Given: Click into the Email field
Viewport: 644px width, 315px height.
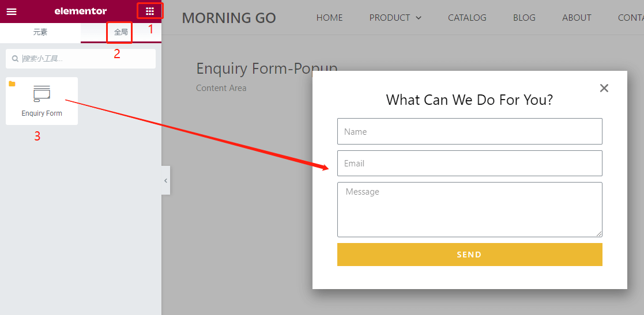Looking at the screenshot, I should tap(469, 164).
